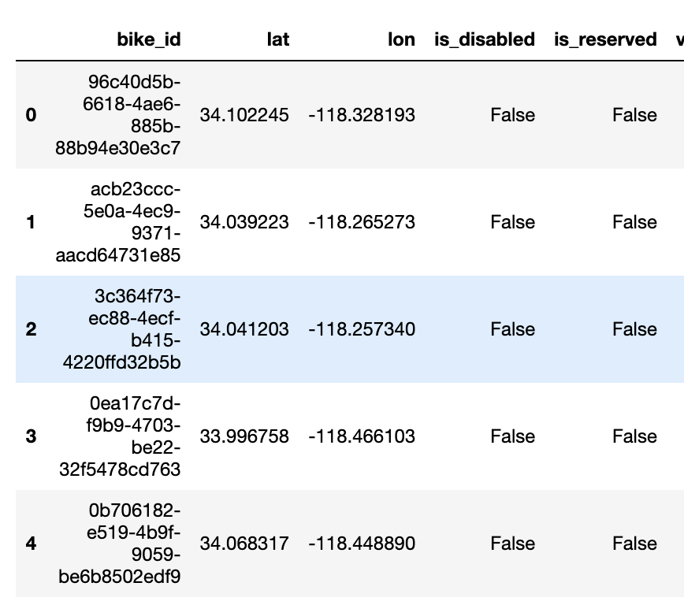Click bike ID starting with 0ea17c7d
684x616 pixels.
(120, 436)
